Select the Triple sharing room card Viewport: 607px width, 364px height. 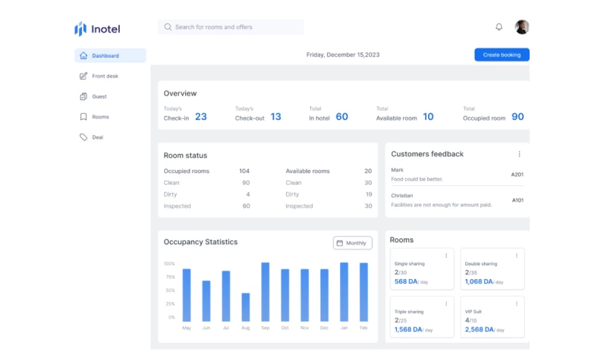coord(422,316)
